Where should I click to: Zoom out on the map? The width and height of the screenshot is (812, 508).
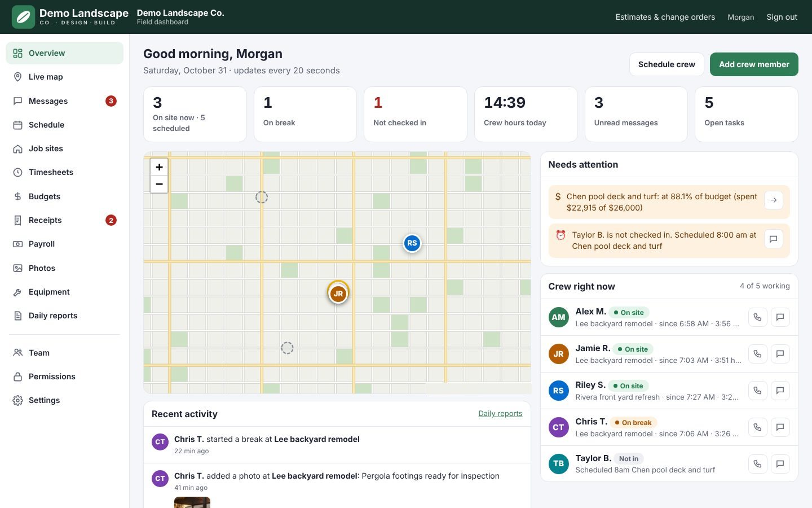click(x=159, y=184)
